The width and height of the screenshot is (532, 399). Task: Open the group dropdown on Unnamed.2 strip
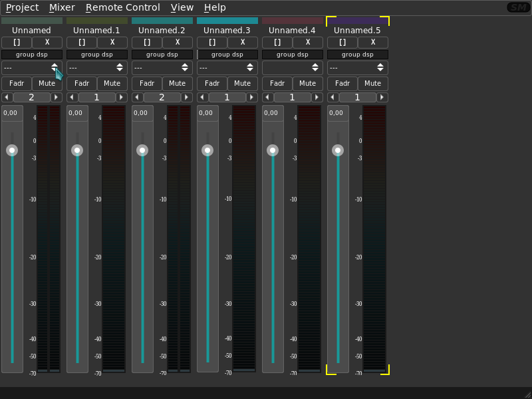click(x=162, y=67)
